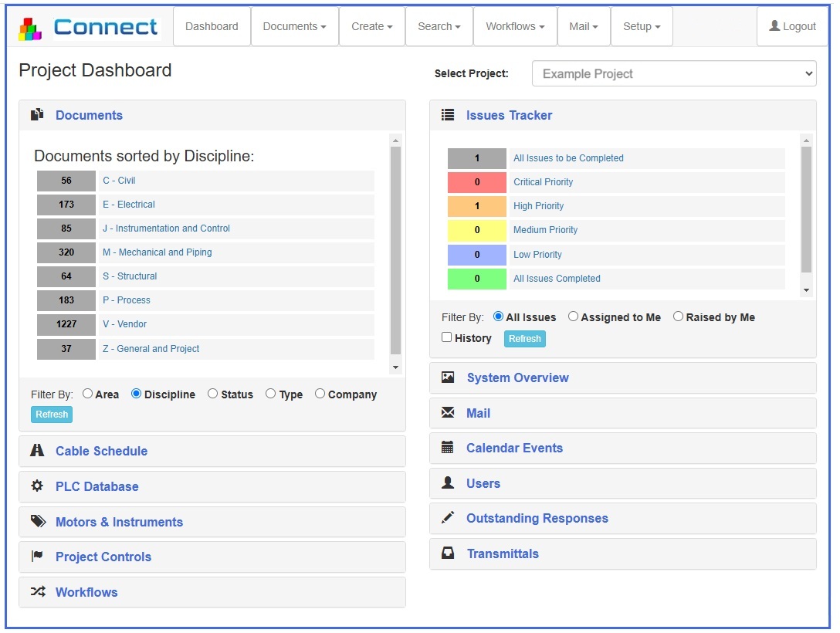Expand the Users panel

[623, 483]
